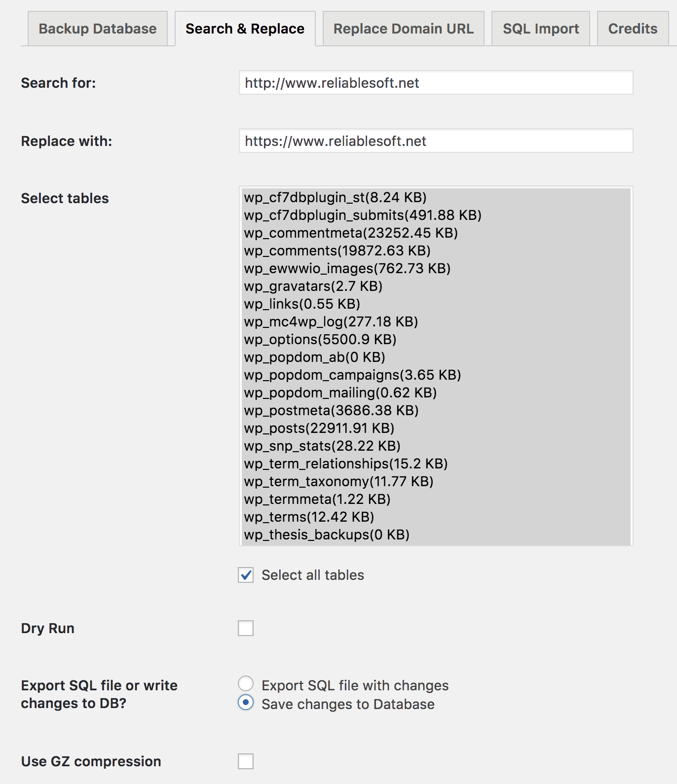Click inside the Replace with field
Image resolution: width=677 pixels, height=784 pixels.
[x=435, y=141]
